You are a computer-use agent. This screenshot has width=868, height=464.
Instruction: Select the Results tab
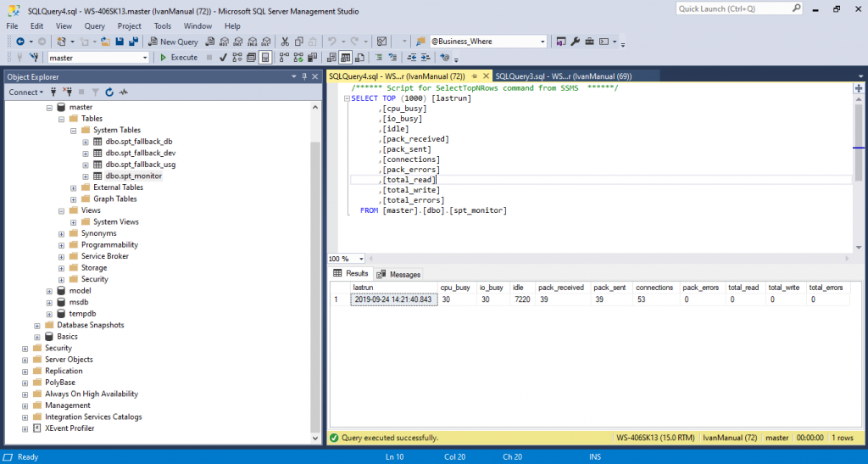point(351,273)
